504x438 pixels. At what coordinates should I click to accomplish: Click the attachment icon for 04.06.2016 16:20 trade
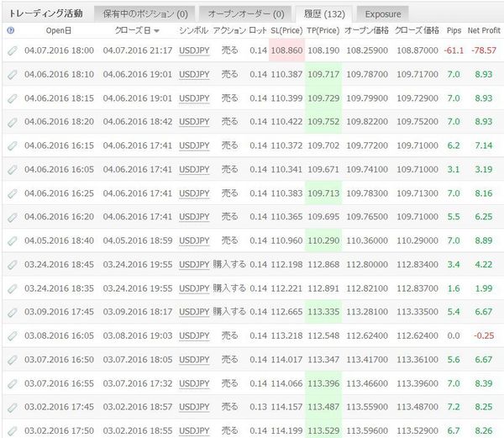pos(13,218)
